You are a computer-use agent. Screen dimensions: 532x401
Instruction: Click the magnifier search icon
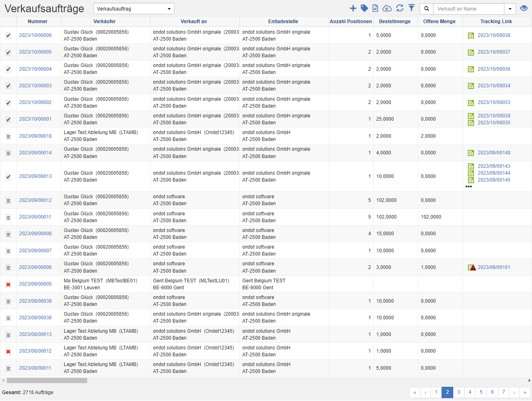[426, 9]
